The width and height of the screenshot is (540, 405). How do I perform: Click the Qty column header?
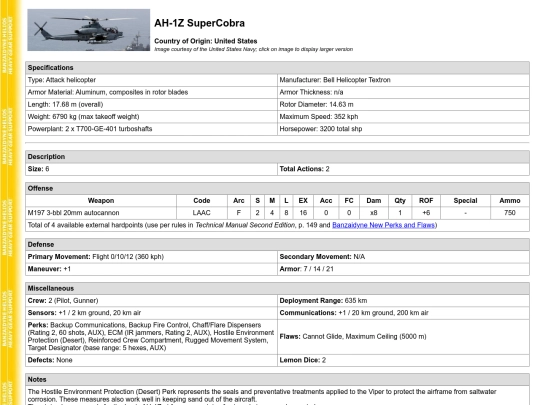[x=400, y=201]
